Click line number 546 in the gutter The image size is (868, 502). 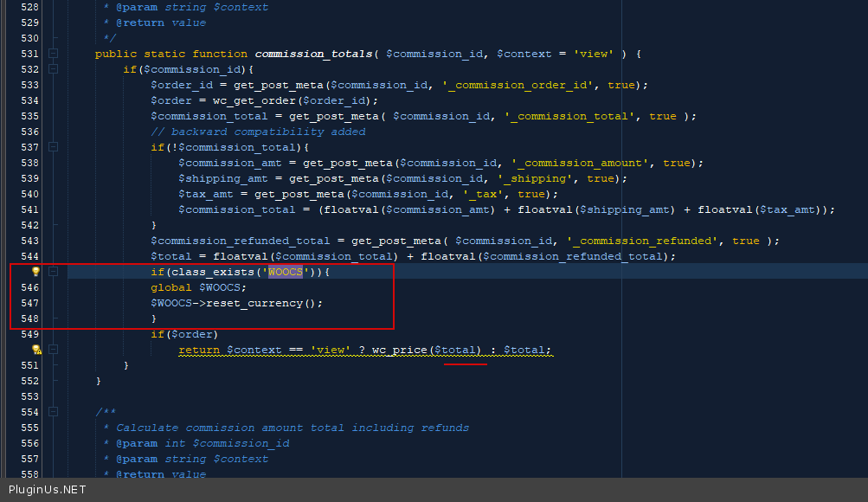tap(29, 287)
